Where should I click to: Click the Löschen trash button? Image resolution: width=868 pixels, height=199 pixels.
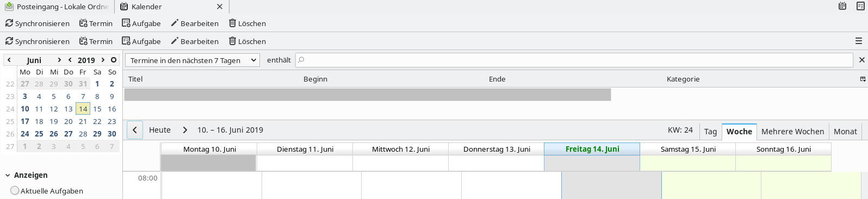tap(247, 23)
